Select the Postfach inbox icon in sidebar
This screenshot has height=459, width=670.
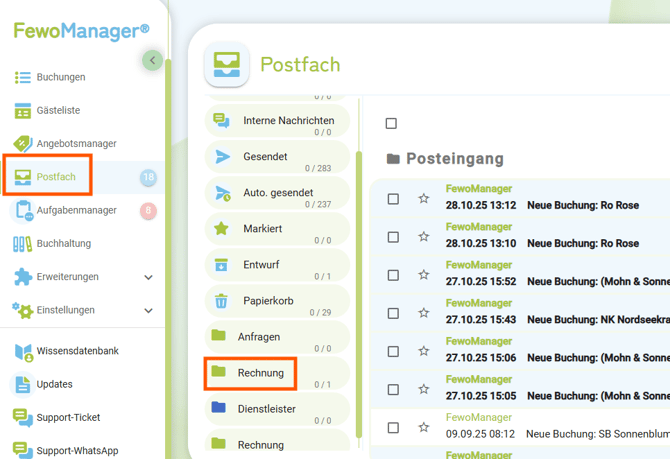[x=23, y=177]
